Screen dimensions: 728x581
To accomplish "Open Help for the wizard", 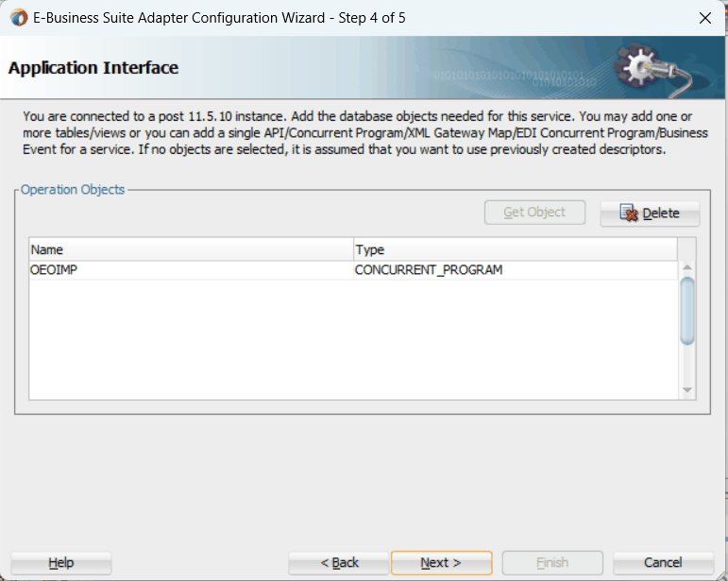I will [x=61, y=563].
